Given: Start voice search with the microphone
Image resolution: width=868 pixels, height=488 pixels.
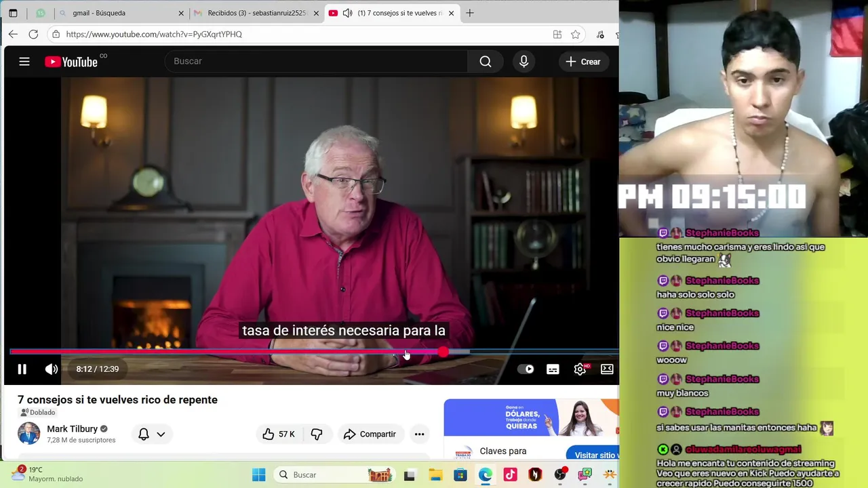Looking at the screenshot, I should point(524,62).
